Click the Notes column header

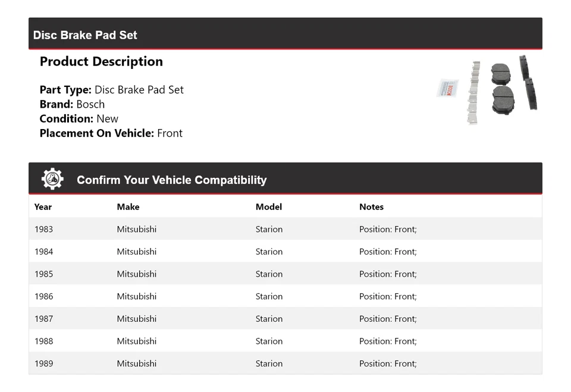(x=371, y=207)
